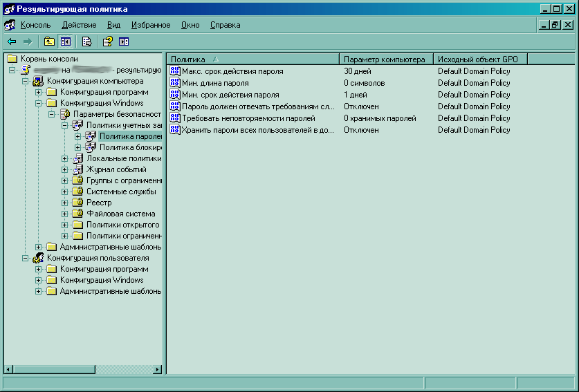Click the application icon in the menu bar
This screenshot has height=392, width=579.
pyautogui.click(x=10, y=25)
